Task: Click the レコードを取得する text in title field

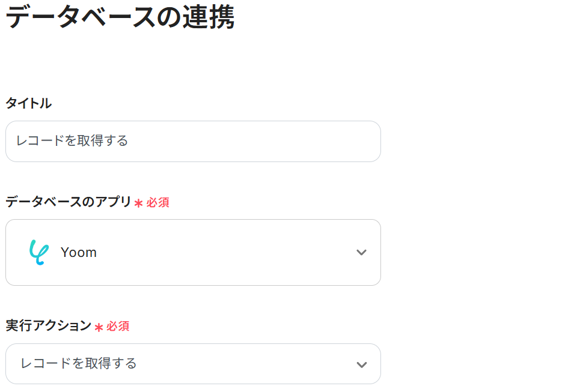Action: (x=72, y=141)
